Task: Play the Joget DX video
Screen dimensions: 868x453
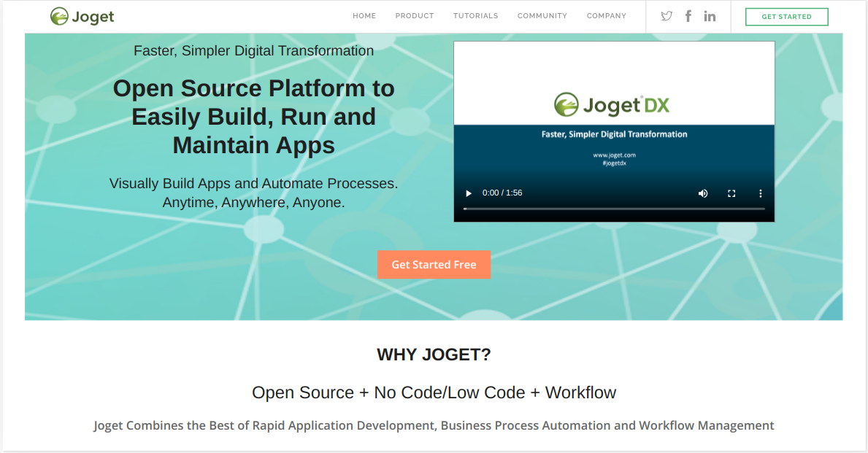Action: (x=469, y=193)
